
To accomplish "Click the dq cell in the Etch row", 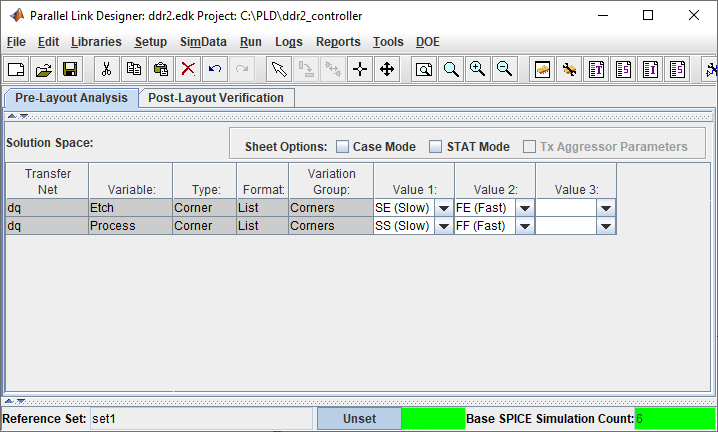I will (47, 208).
